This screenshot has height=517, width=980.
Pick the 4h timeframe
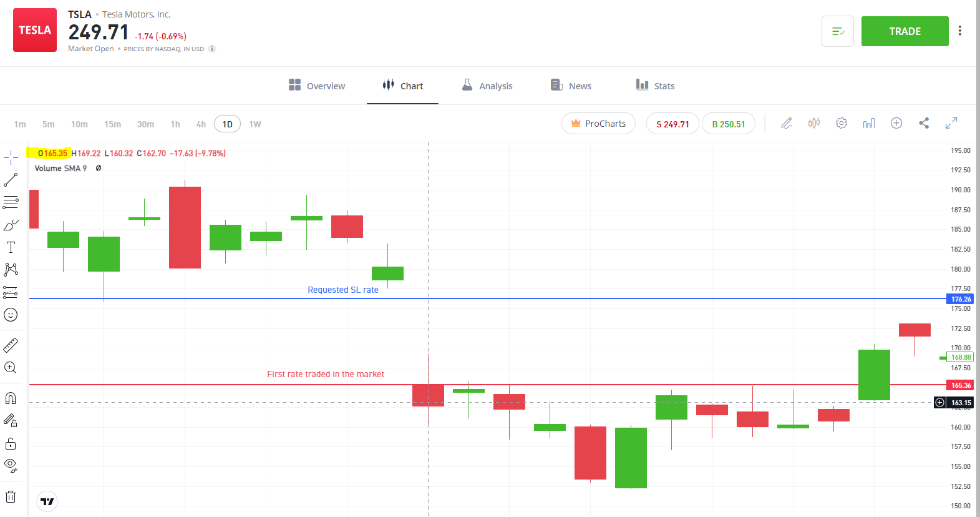[x=201, y=124]
